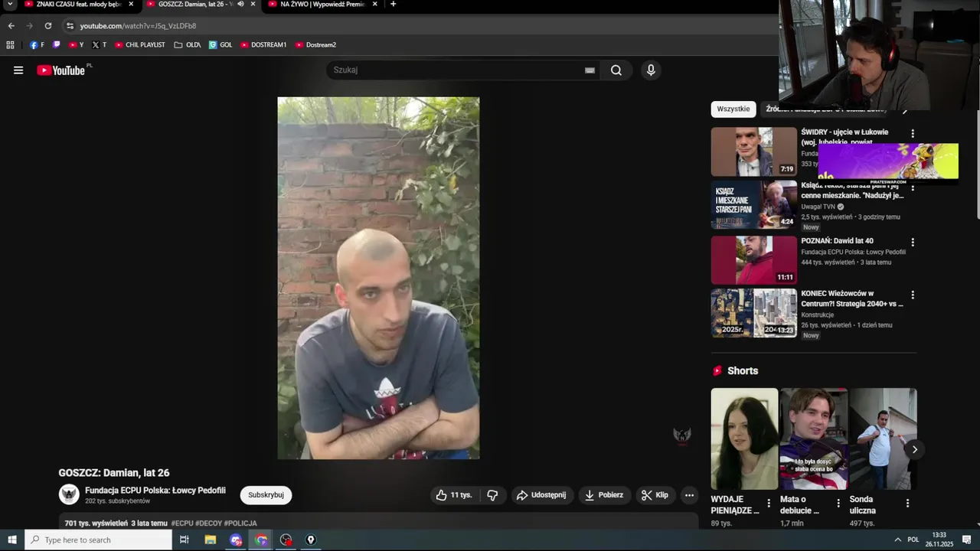This screenshot has height=551, width=980.
Task: Play the Ksiądz rektor thumbnail 4:24
Action: [x=754, y=204]
